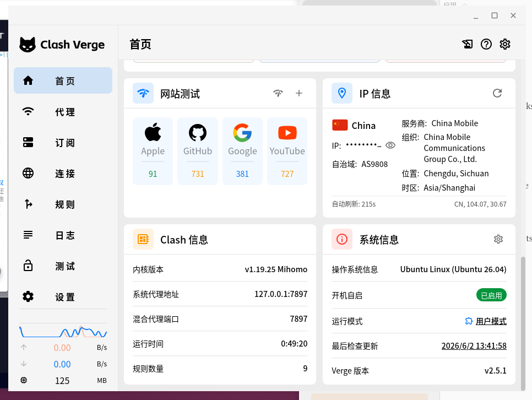
Task: Open the 测试 test page
Action: point(63,266)
